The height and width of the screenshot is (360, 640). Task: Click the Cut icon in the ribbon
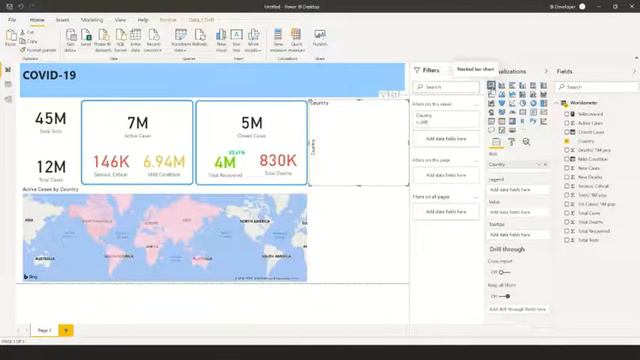point(23,32)
